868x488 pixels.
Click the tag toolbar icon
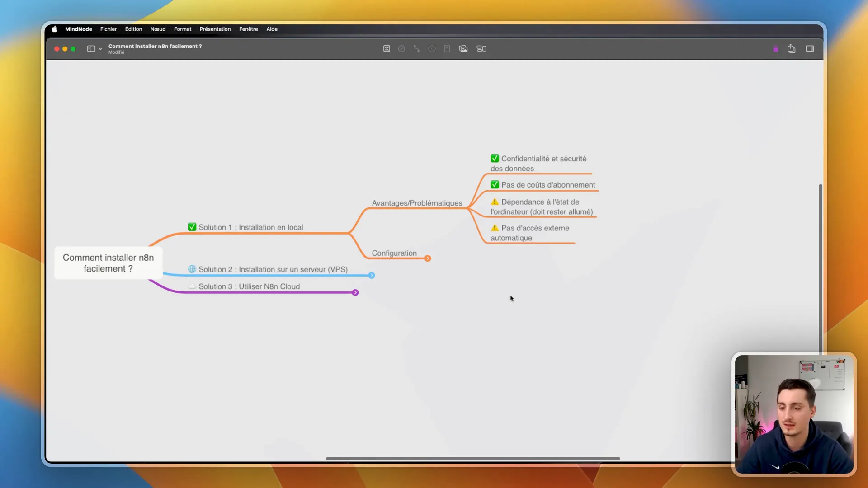click(432, 49)
